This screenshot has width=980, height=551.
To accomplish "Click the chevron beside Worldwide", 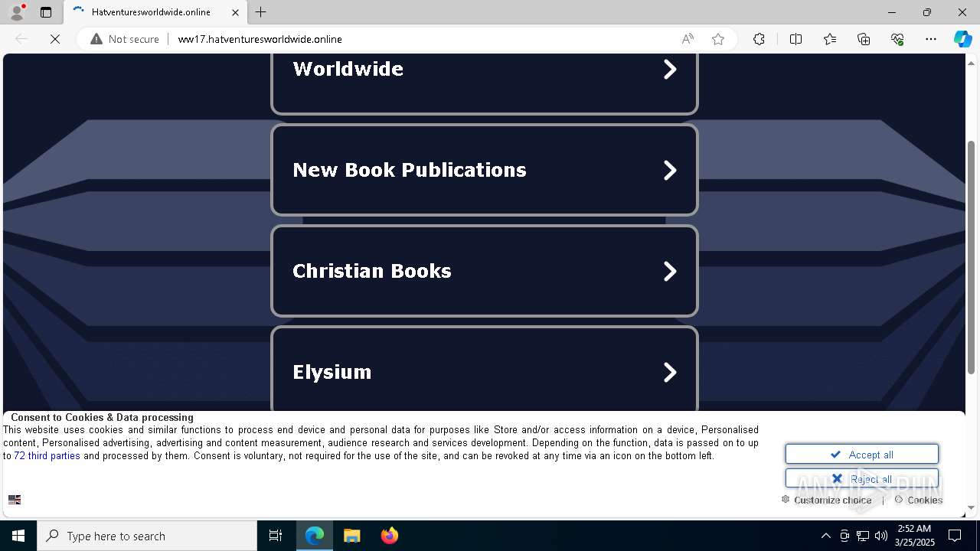I will pos(670,69).
